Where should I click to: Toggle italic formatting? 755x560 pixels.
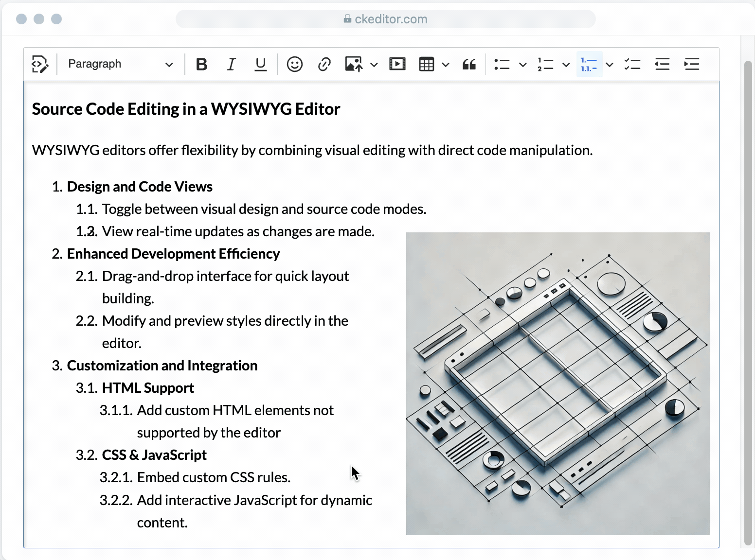[x=231, y=64]
